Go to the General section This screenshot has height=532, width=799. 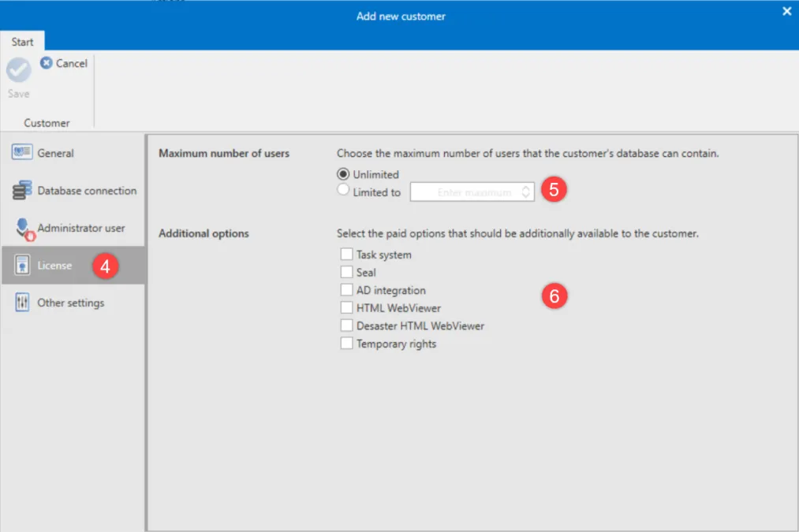[x=73, y=153]
